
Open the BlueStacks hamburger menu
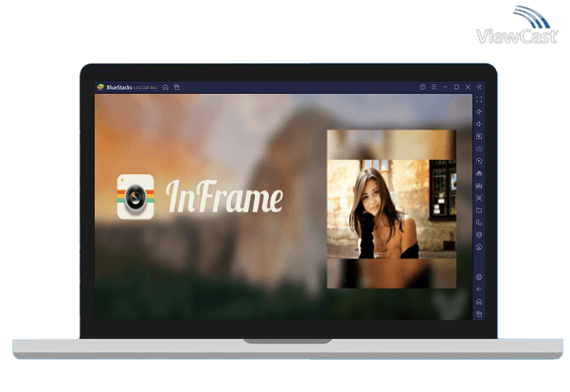tap(434, 87)
